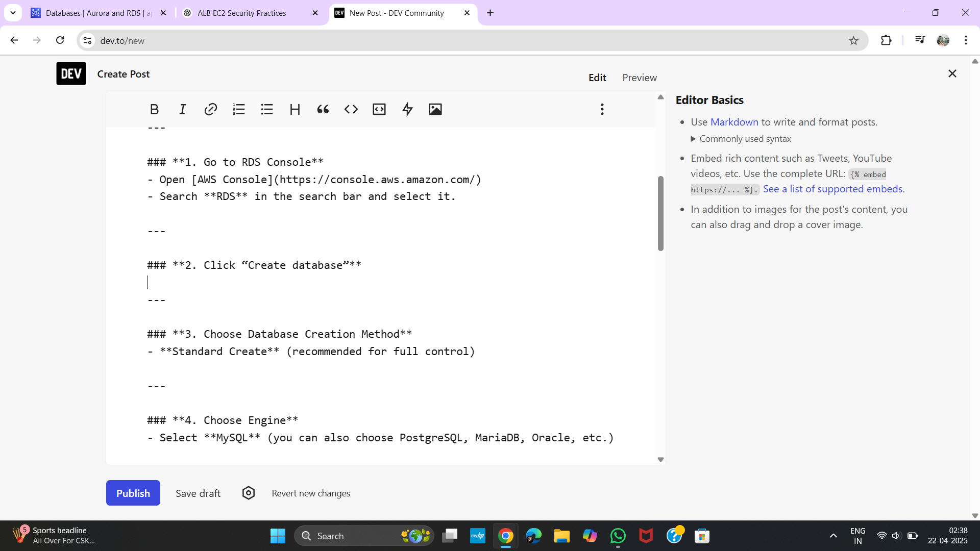Viewport: 980px width, 551px height.
Task: Select the New Post DEV Community tab
Action: [x=397, y=13]
